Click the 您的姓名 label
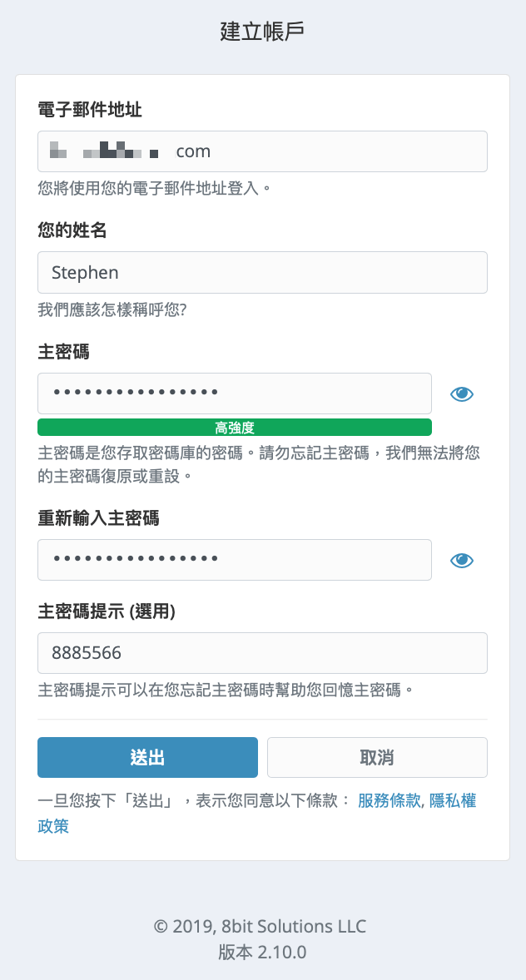This screenshot has width=526, height=980. 72,231
